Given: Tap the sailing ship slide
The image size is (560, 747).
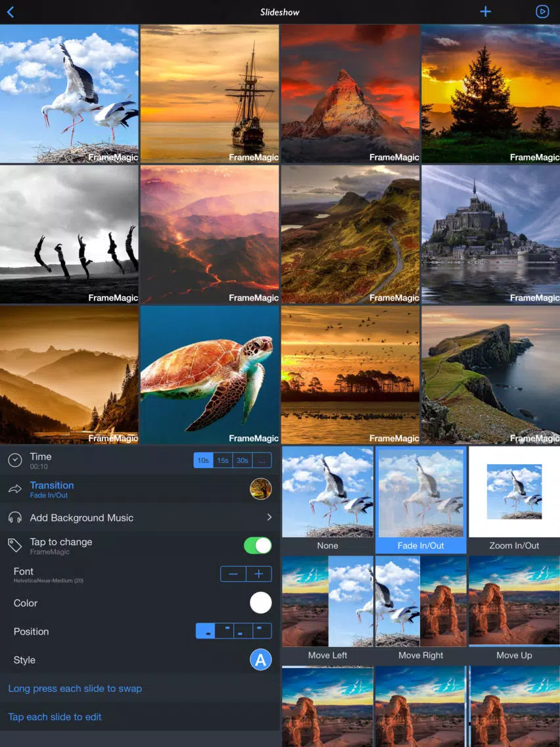Looking at the screenshot, I should [210, 94].
